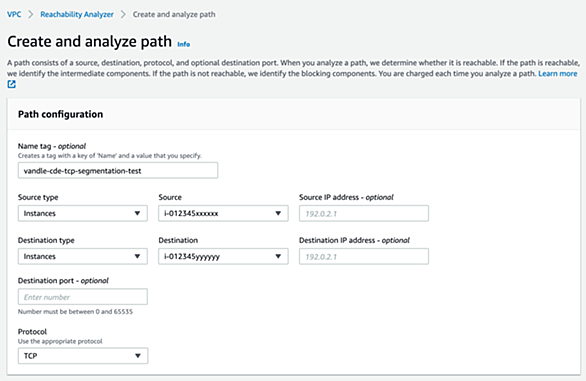
Task: Click the first breadcrumb chevron after VPC
Action: point(31,15)
